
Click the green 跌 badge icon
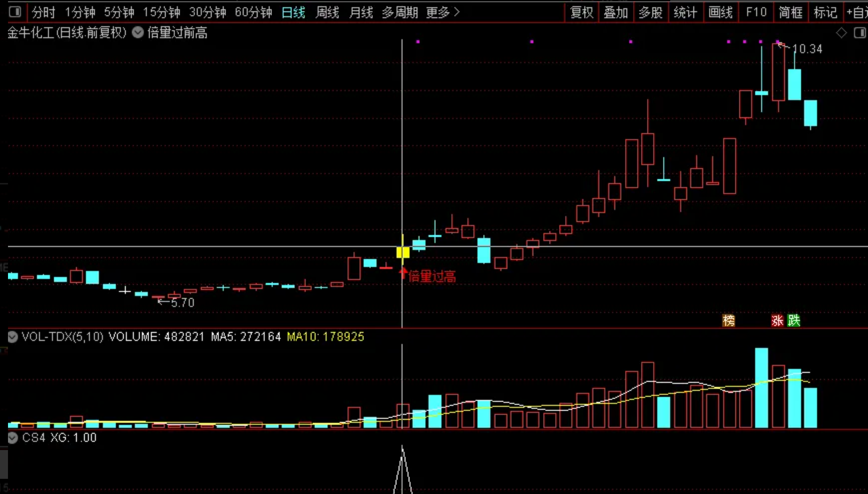pyautogui.click(x=794, y=321)
